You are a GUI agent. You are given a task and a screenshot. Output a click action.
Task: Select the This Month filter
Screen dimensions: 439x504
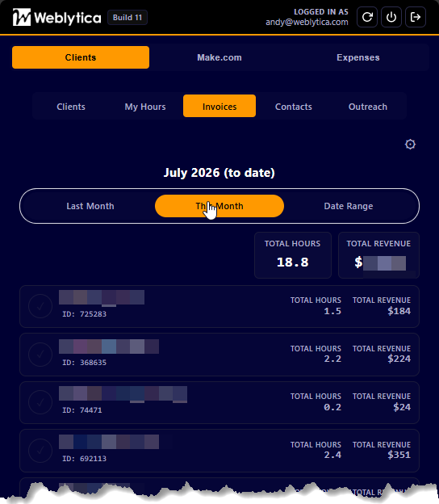(x=219, y=206)
